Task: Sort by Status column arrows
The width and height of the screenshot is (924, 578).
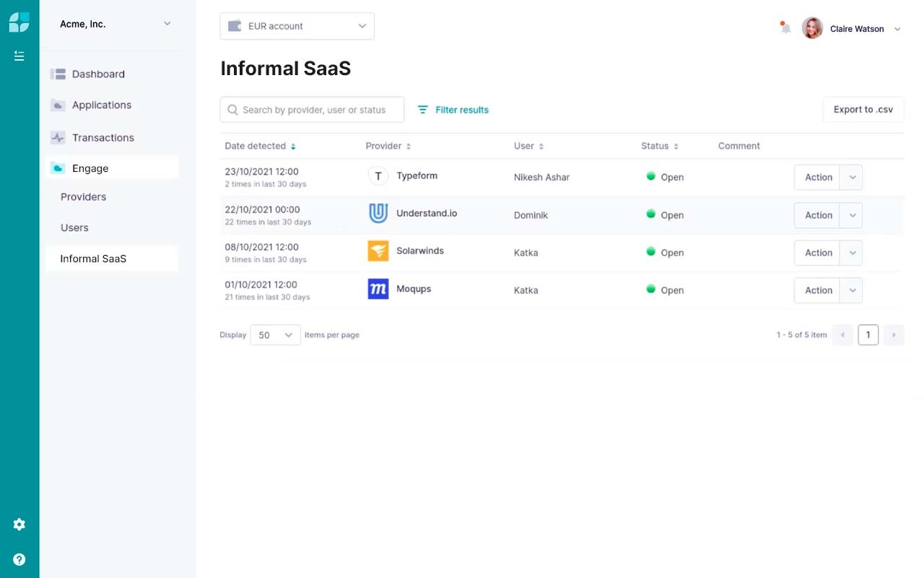Action: point(676,147)
